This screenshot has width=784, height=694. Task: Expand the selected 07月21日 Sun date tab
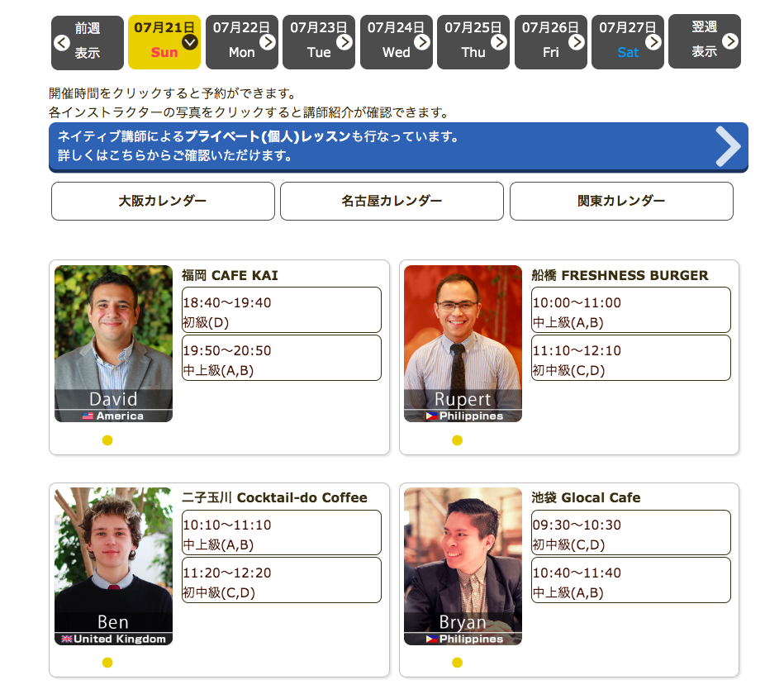click(189, 42)
